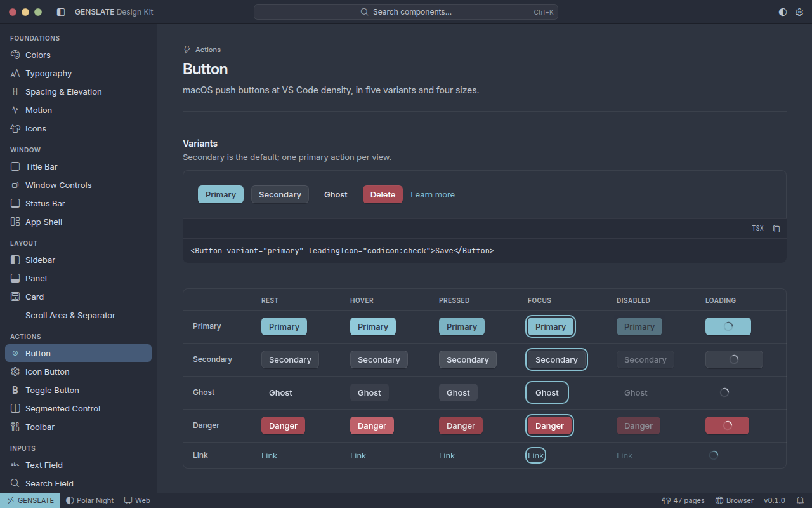Click the Search Field magnifier icon in sidebar
Image resolution: width=812 pixels, height=508 pixels.
[15, 484]
